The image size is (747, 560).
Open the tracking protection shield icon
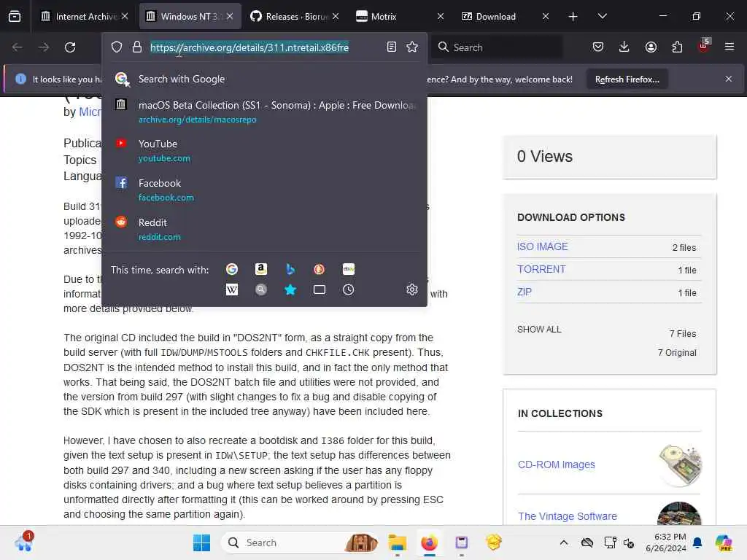(x=117, y=47)
